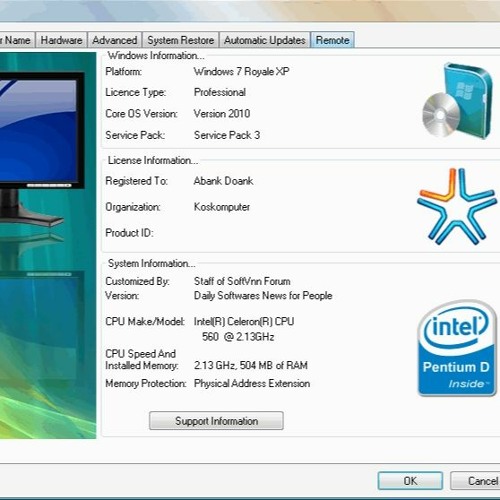Click the 'Platform:' label

pyautogui.click(x=124, y=72)
